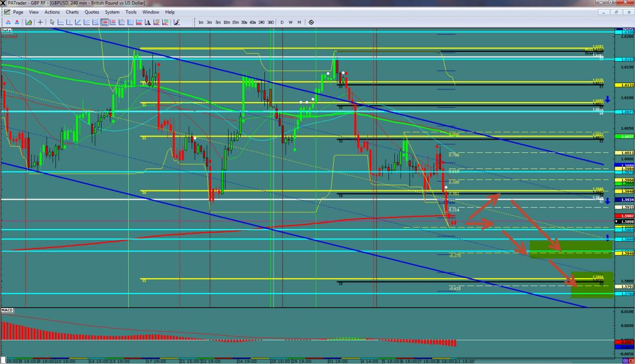The image size is (635, 364).
Task: Open the Charts menu
Action: (72, 12)
